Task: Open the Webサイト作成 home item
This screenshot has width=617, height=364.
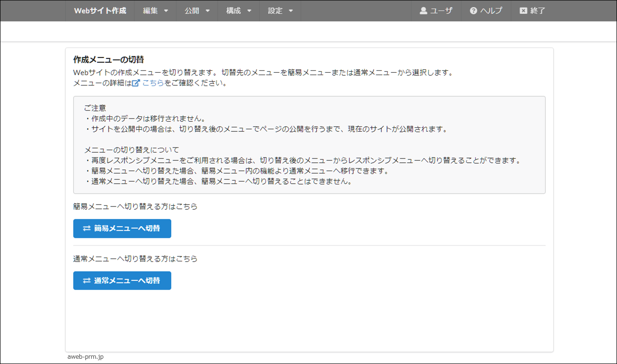Action: pyautogui.click(x=100, y=11)
